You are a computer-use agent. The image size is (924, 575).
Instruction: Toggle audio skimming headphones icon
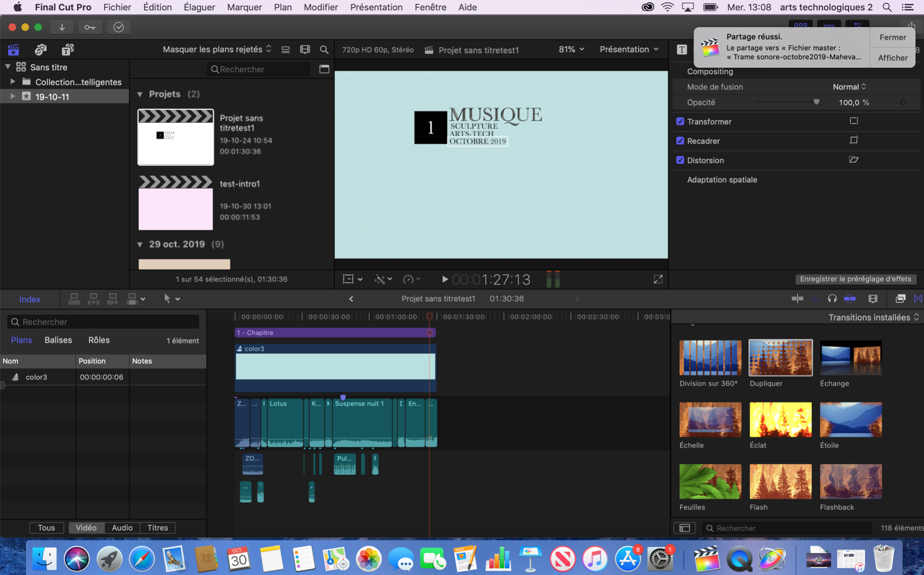click(832, 299)
